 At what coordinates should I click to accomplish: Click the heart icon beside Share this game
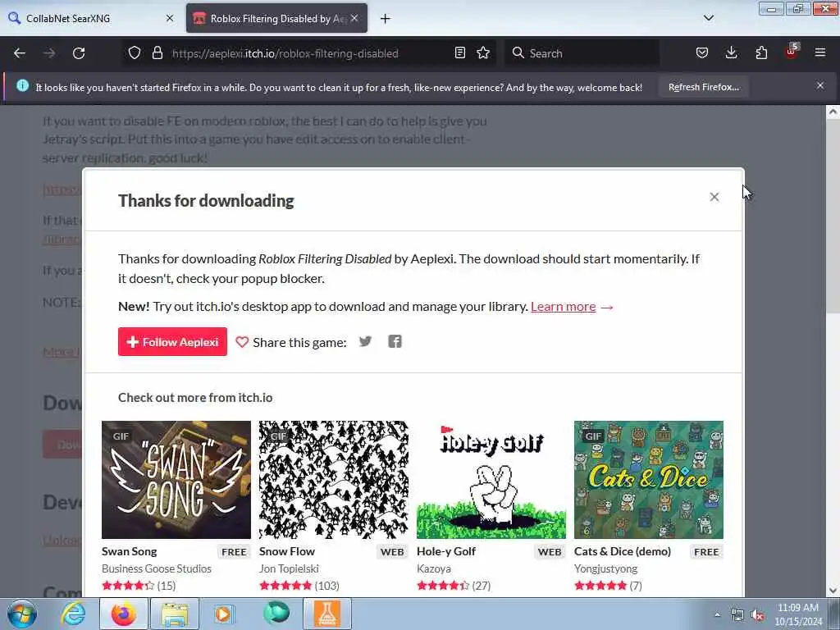click(x=242, y=342)
